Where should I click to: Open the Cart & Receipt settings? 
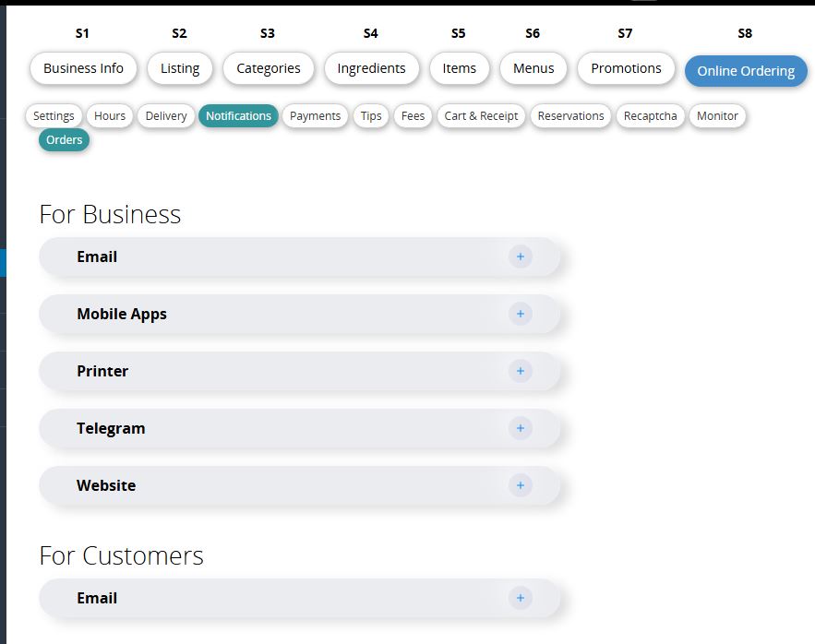pyautogui.click(x=481, y=116)
